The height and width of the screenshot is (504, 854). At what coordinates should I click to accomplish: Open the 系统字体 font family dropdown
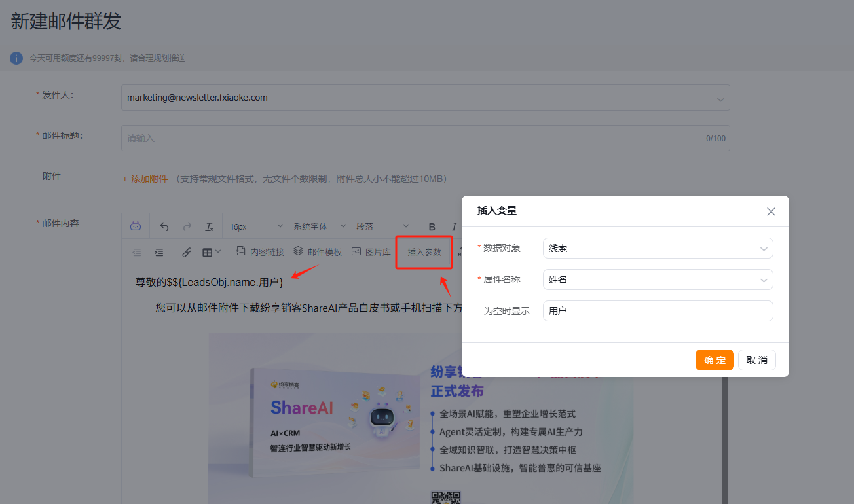point(319,226)
